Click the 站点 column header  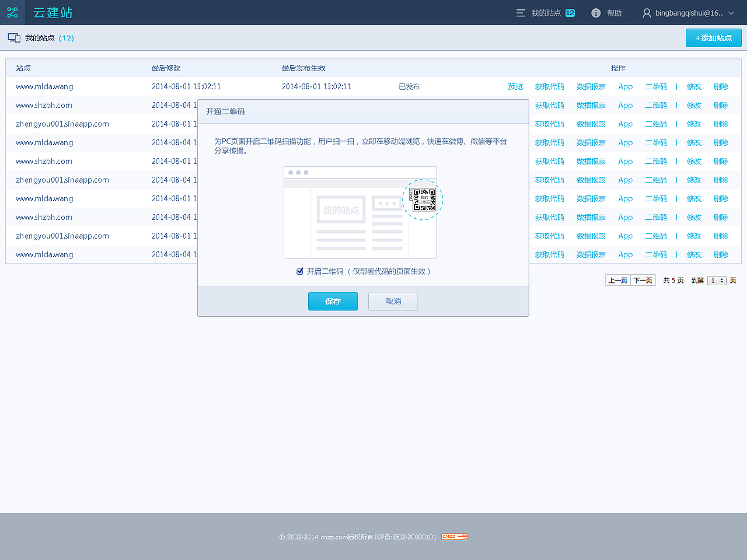(23, 68)
